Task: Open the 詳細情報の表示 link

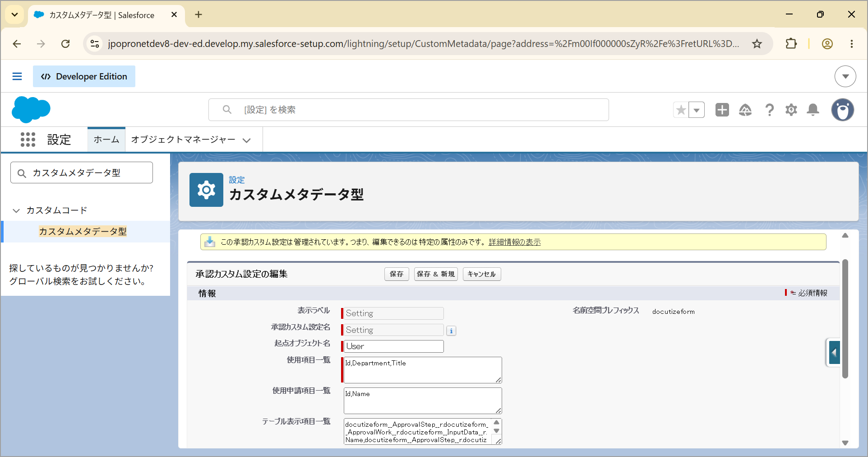Action: pos(515,242)
